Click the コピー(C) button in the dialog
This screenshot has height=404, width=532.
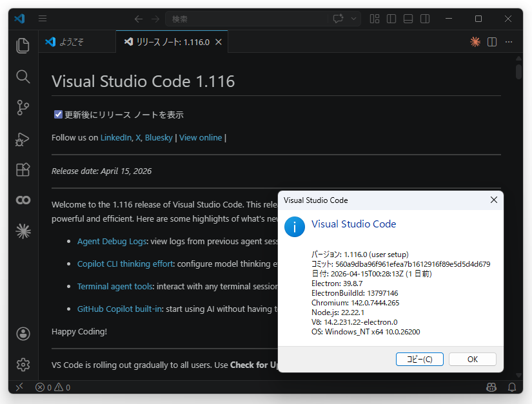pyautogui.click(x=420, y=359)
